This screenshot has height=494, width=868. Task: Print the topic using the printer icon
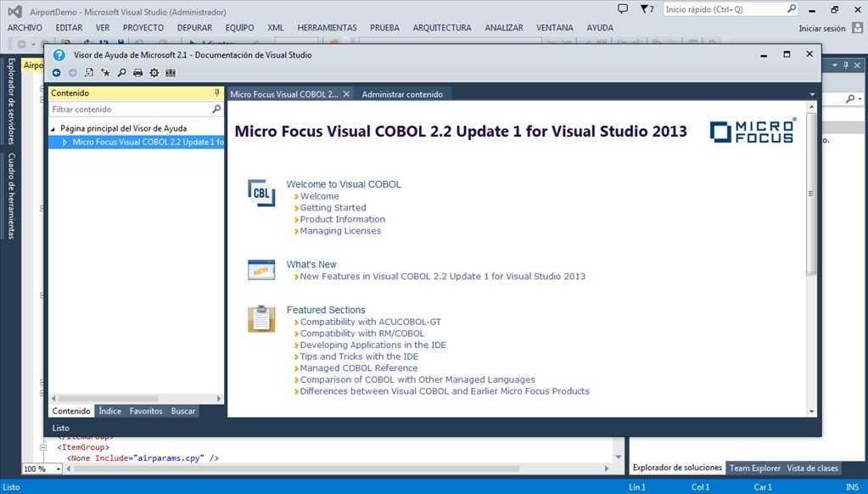[x=137, y=72]
